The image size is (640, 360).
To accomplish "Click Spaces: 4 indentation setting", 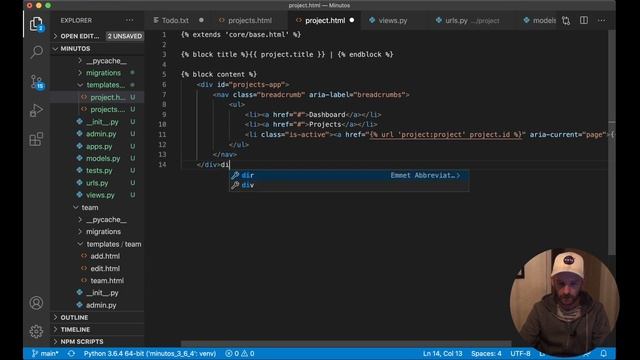I will click(486, 353).
